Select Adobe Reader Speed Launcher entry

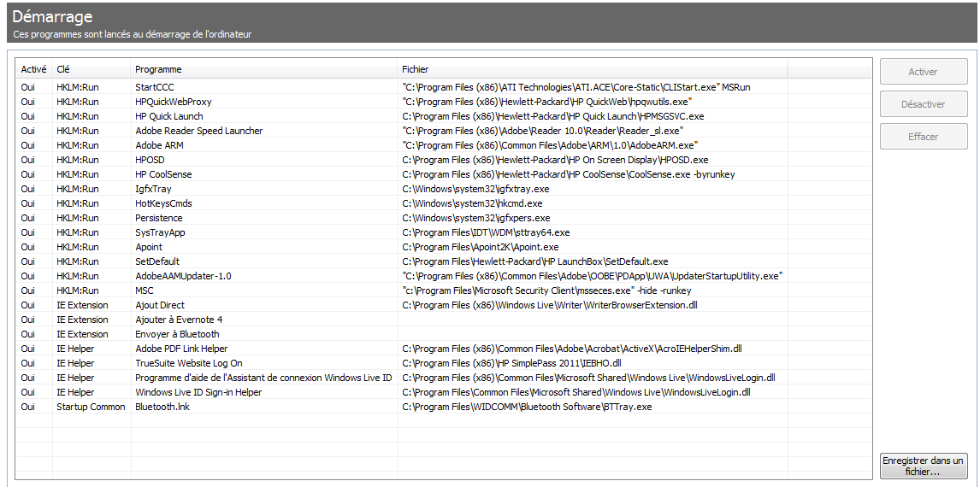tap(198, 131)
